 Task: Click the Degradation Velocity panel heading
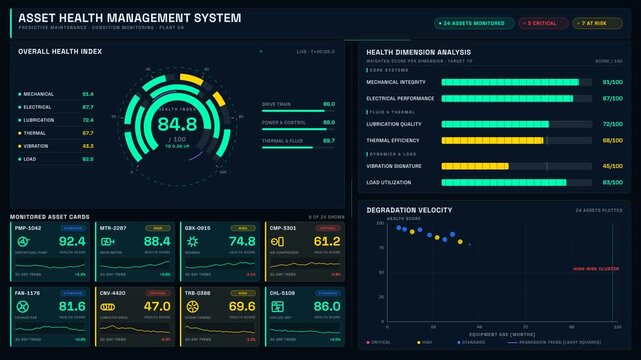pyautogui.click(x=409, y=210)
